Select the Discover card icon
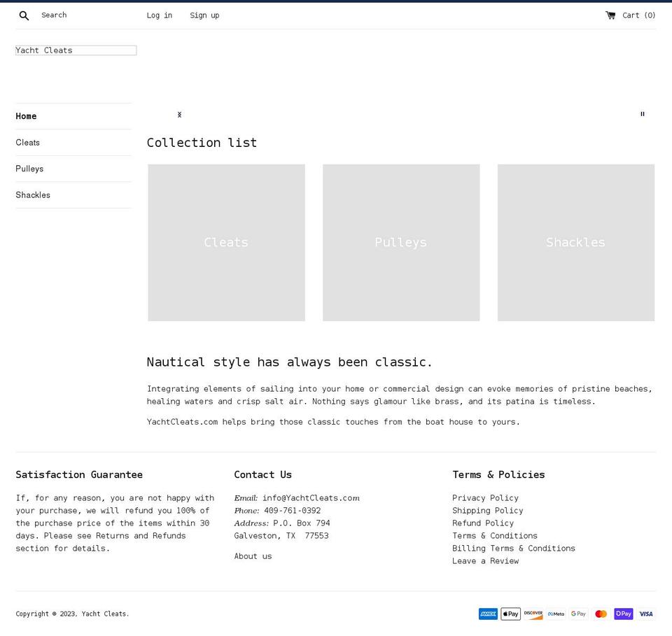The image size is (672, 636). [533, 614]
